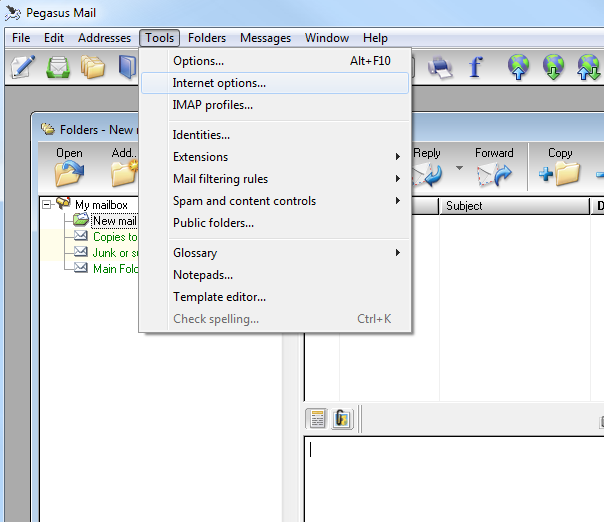Screen dimensions: 604x522
Task: Collapse the My mailbox tree node
Action: point(47,205)
